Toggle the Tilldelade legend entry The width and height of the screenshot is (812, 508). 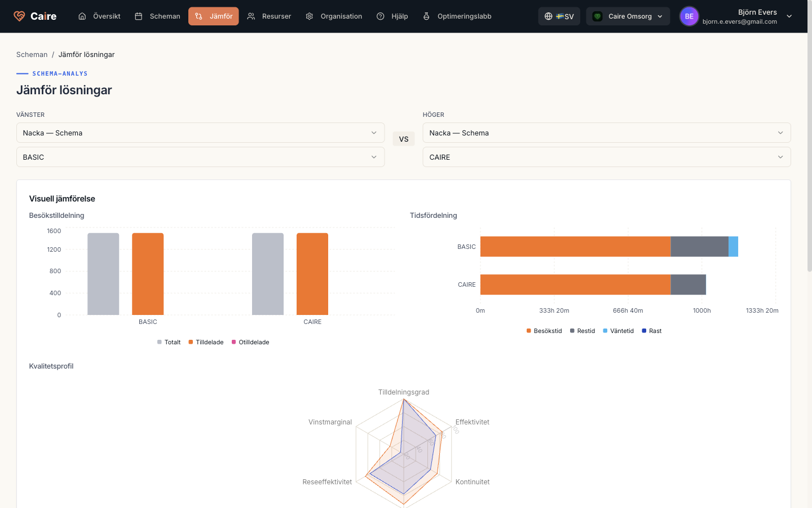(x=206, y=342)
